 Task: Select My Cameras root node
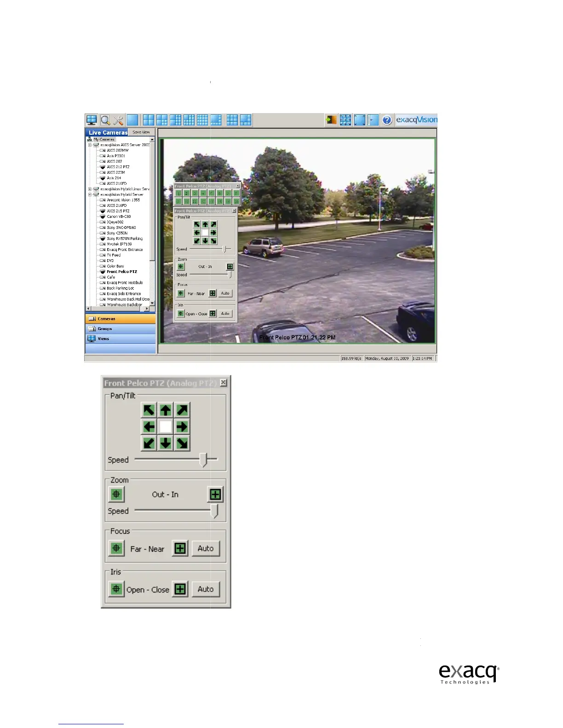coord(104,139)
